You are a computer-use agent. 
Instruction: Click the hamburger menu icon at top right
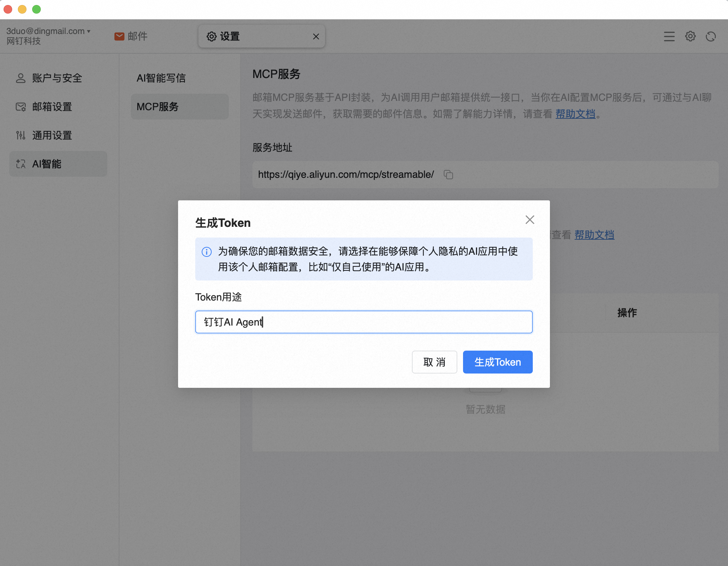tap(669, 36)
